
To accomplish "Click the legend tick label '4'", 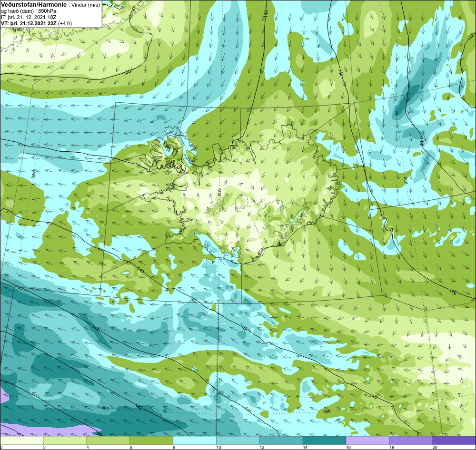I will coord(88,447).
